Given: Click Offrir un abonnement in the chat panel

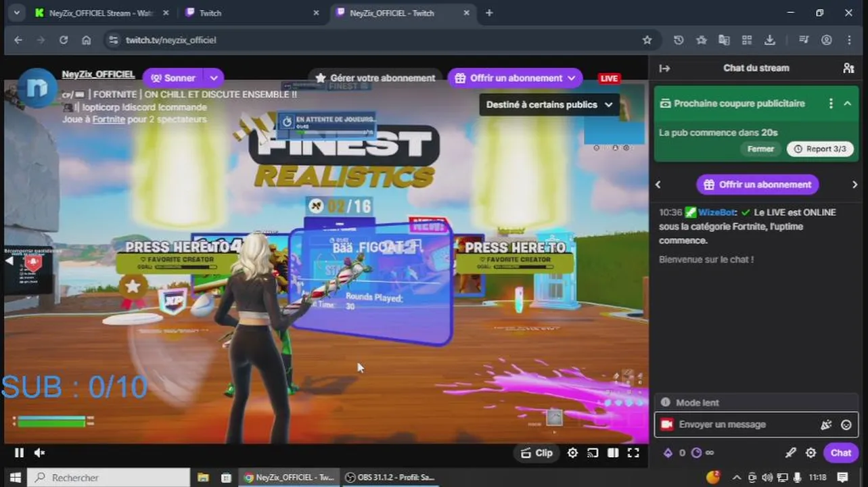Looking at the screenshot, I should [758, 185].
